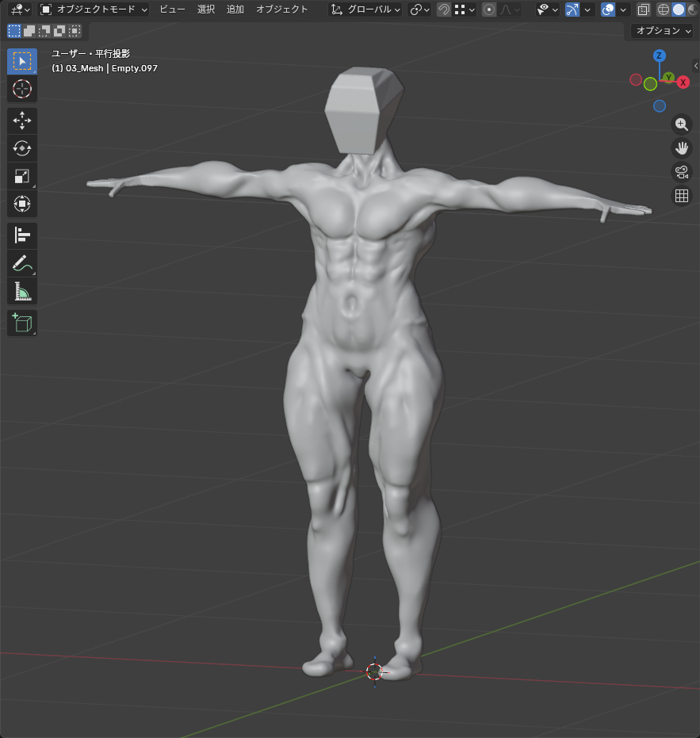Screen dimensions: 700x738
Task: Open the 追加 menu
Action: pos(235,10)
